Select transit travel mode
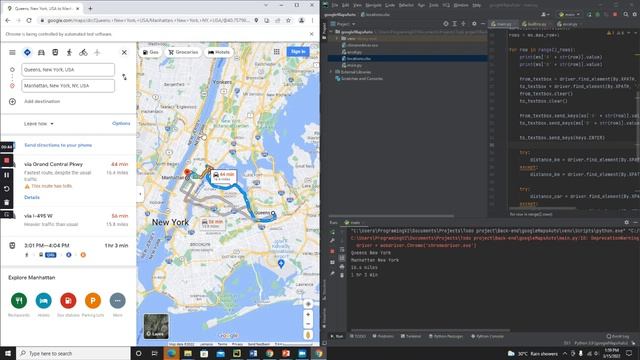640x360 pixels. 55,52
